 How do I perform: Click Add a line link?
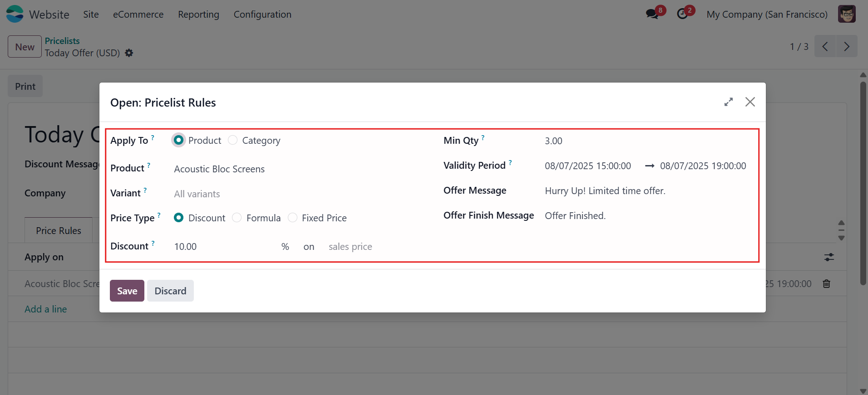click(46, 309)
